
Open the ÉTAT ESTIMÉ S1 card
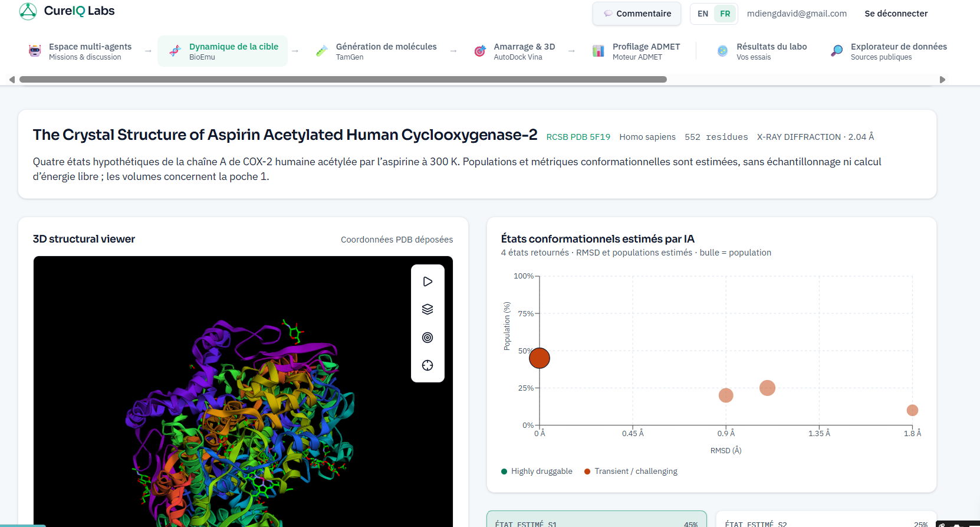597,519
